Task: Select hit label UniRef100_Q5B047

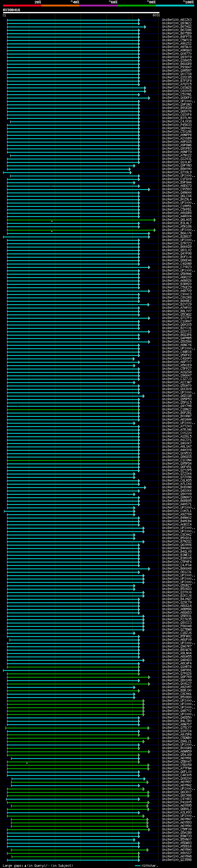Action: pos(177,761)
